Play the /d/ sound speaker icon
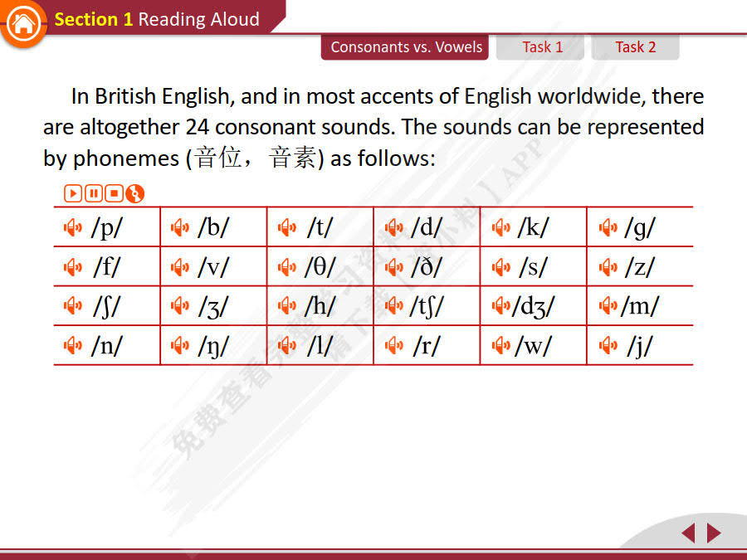The image size is (747, 560). 394,227
